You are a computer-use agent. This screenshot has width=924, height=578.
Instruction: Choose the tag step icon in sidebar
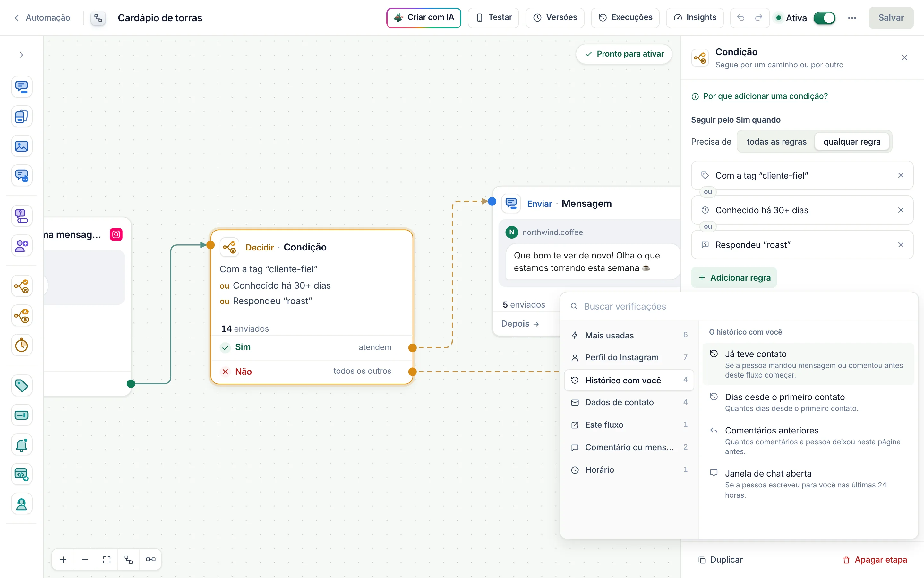(21, 385)
